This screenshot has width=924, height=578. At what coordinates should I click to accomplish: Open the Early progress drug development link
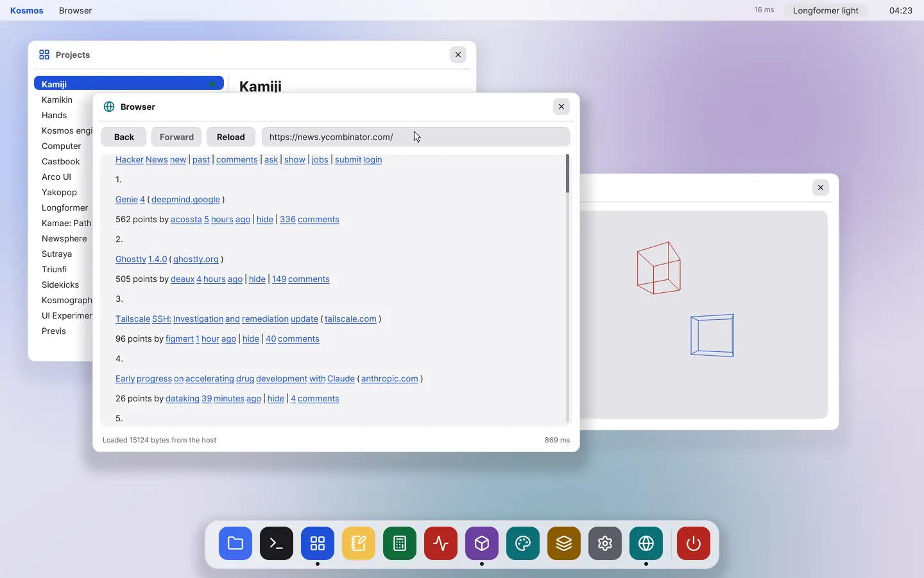click(x=235, y=379)
